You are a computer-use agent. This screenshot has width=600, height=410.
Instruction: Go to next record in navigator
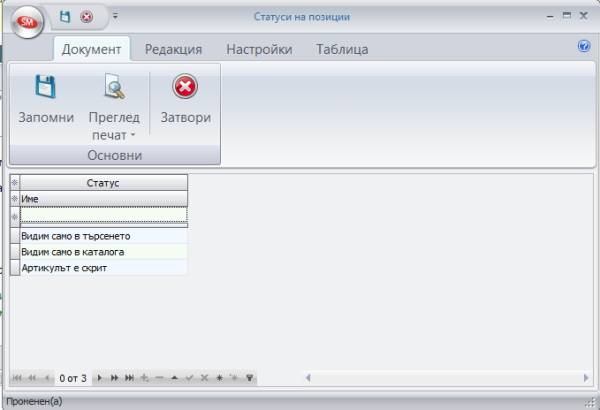(99, 378)
